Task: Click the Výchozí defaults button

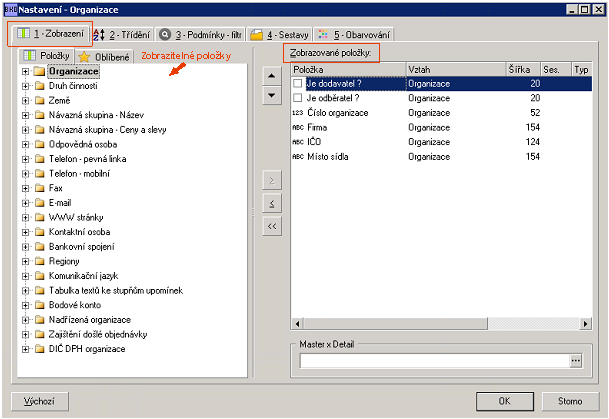Action: (40, 401)
